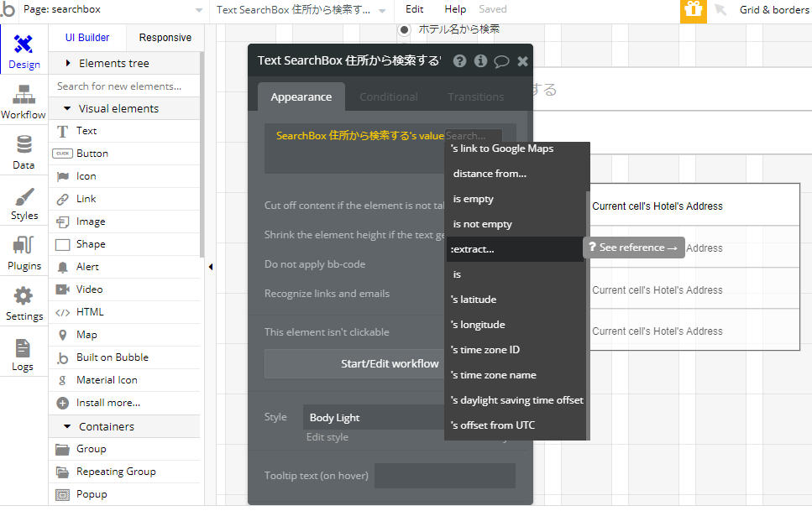
Task: Switch to the UI Builder tab
Action: (x=87, y=38)
